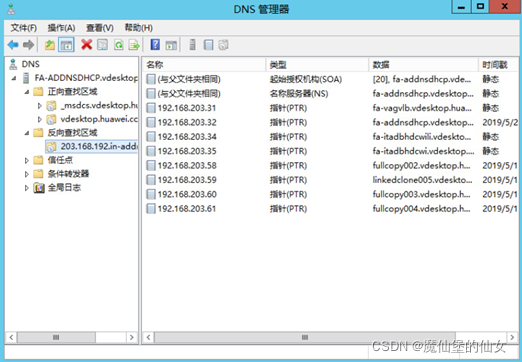Image resolution: width=522 pixels, height=362 pixels.
Task: Click the Export list toolbar icon
Action: (134, 45)
